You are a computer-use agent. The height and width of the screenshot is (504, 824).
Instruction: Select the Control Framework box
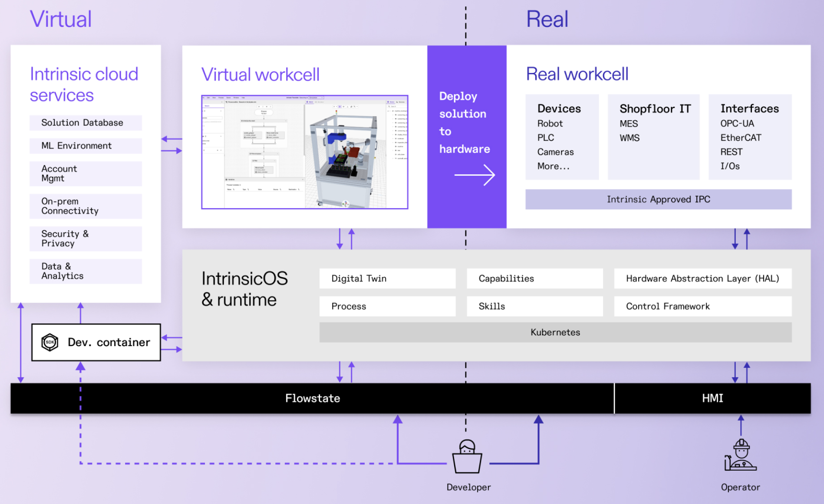(702, 306)
